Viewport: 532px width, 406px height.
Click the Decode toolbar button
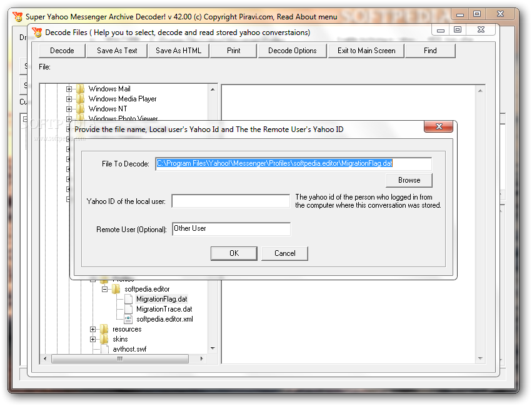(x=62, y=51)
